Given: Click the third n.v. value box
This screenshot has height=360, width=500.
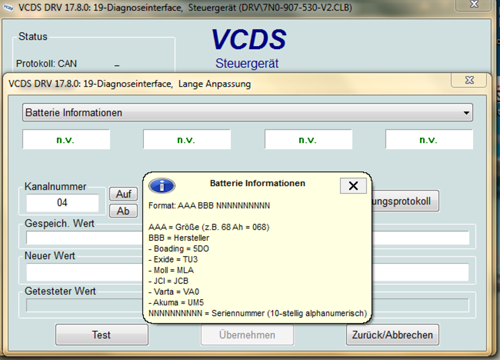Looking at the screenshot, I should point(308,139).
